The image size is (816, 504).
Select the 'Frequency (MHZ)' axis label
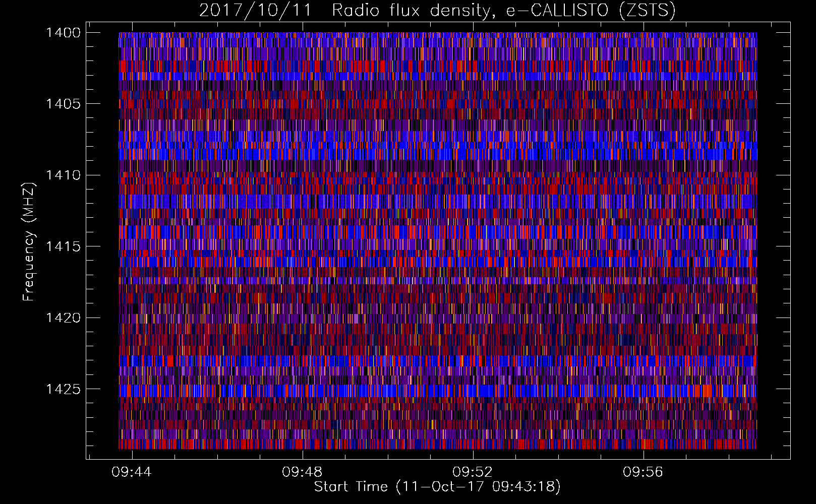pyautogui.click(x=28, y=242)
